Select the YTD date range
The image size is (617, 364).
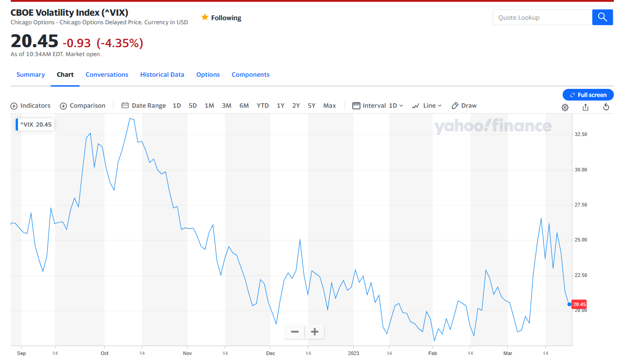coord(262,105)
